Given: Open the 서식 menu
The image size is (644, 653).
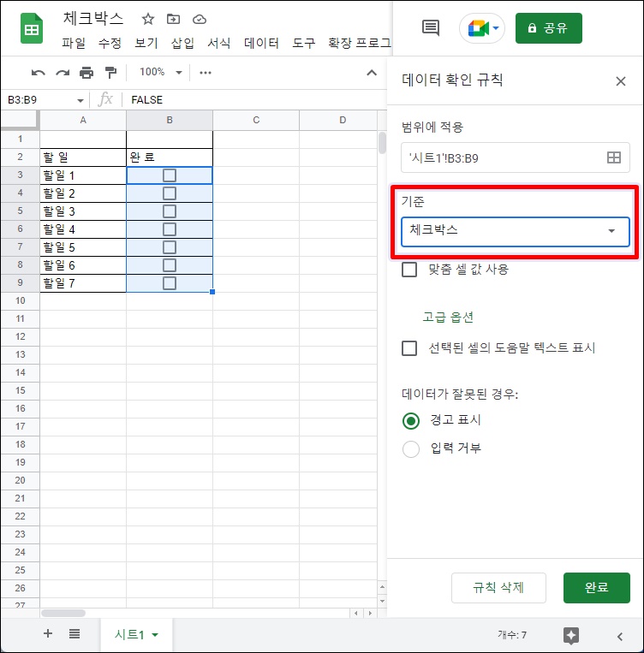Looking at the screenshot, I should [x=219, y=43].
